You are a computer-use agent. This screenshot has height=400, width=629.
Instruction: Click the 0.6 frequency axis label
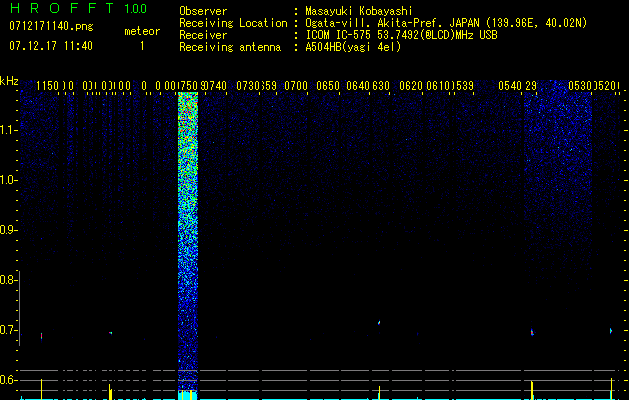[x=8, y=380]
